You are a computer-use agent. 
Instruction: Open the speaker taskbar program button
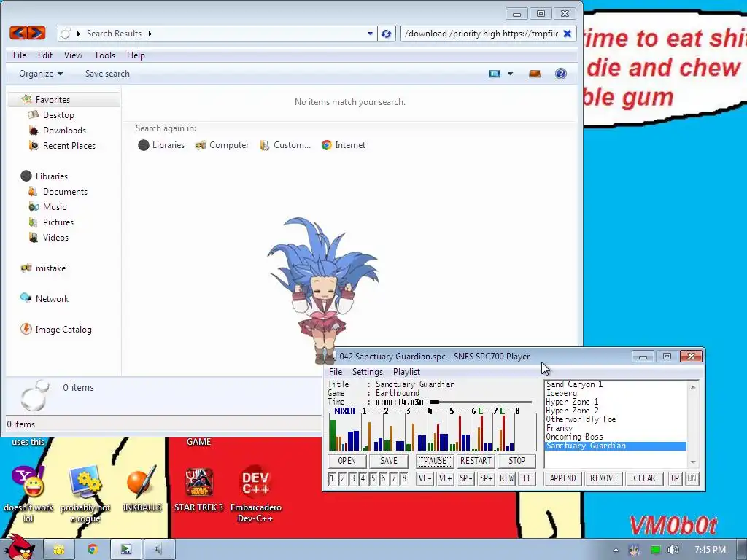(158, 550)
